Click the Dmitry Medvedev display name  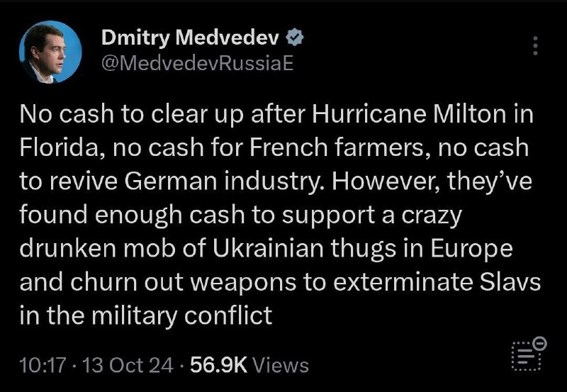(190, 38)
